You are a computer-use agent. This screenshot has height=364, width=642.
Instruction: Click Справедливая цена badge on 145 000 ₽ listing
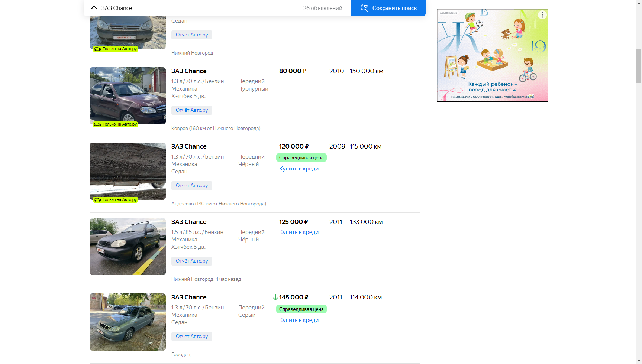point(301,309)
